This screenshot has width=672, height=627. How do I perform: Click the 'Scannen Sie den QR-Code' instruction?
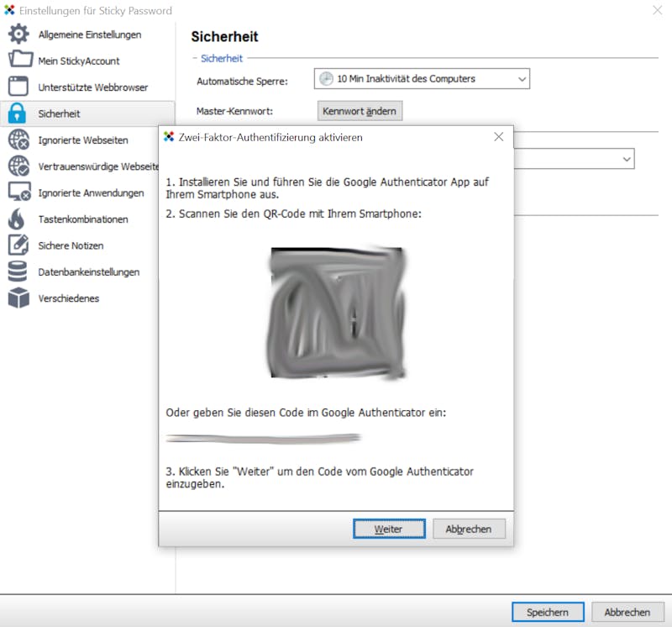(x=293, y=213)
